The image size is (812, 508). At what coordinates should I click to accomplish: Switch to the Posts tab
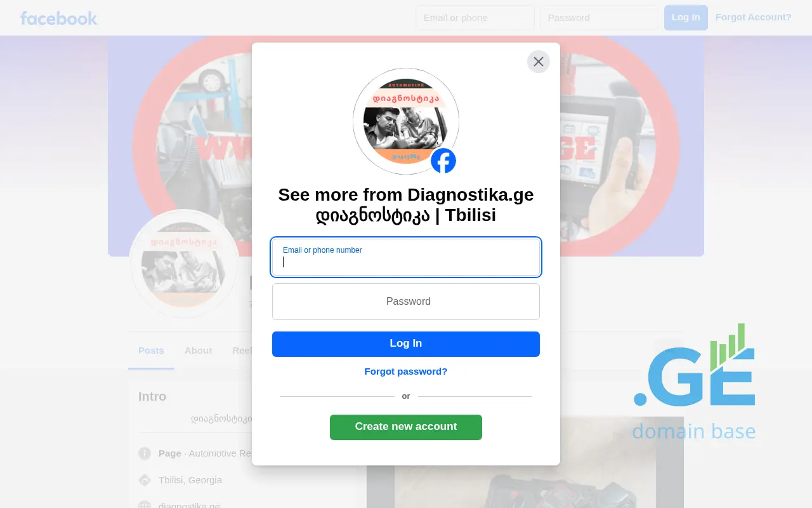[151, 351]
